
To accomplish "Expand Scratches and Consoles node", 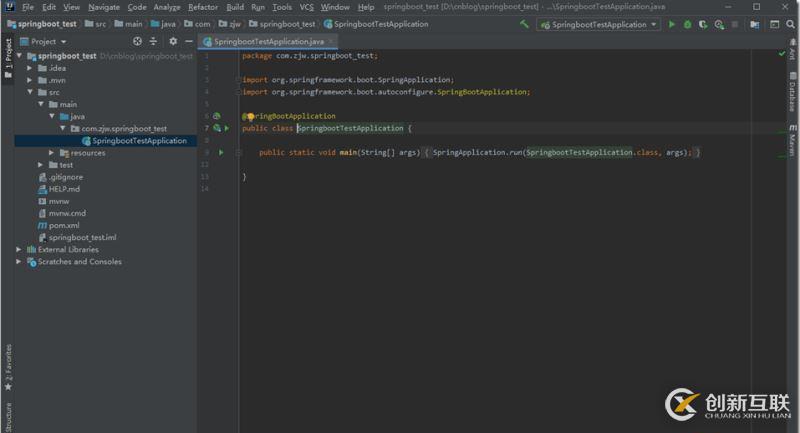I will (x=19, y=262).
